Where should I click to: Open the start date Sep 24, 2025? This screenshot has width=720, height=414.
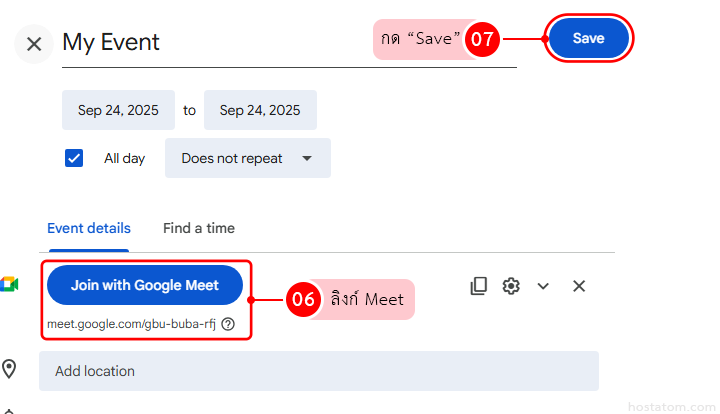coord(118,110)
